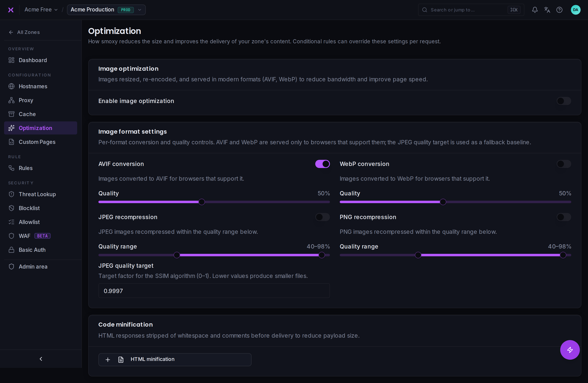
Task: Click the Threat Lookup shield icon
Action: click(x=11, y=194)
